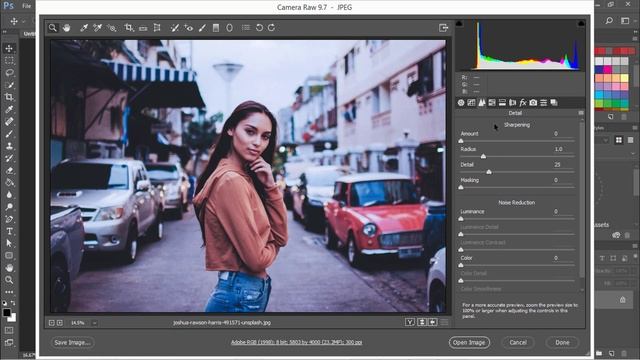Toggle shadow clipping warning on histogram
This screenshot has width=640, height=360.
pos(459,24)
